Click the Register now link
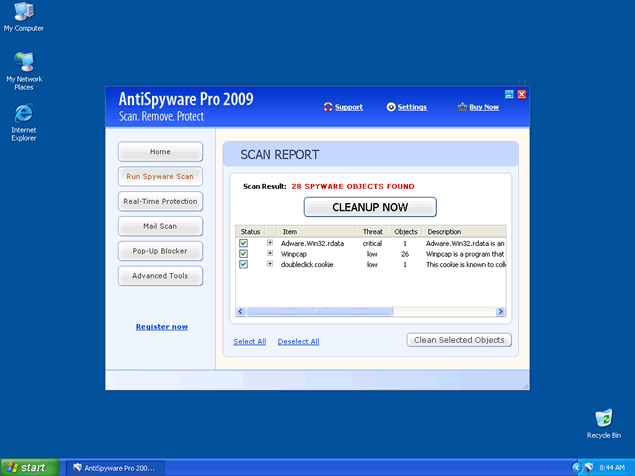The image size is (635, 476). point(161,327)
